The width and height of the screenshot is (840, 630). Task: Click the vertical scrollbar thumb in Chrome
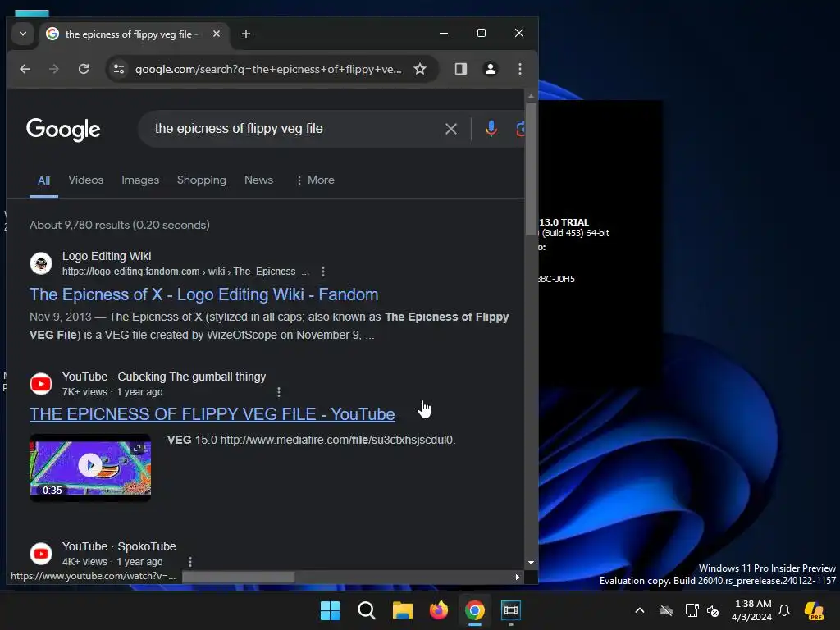tap(531, 169)
